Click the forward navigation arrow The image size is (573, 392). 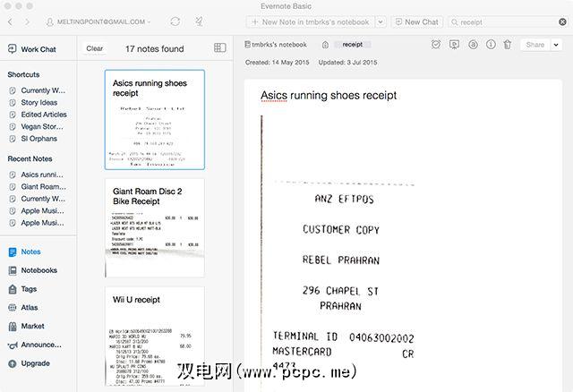click(27, 21)
